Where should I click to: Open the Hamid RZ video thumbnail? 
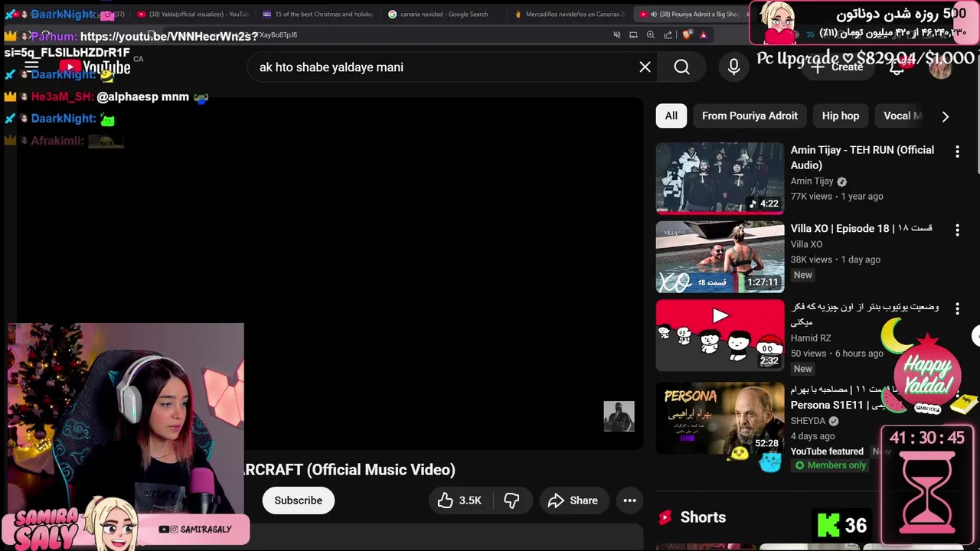click(x=720, y=335)
